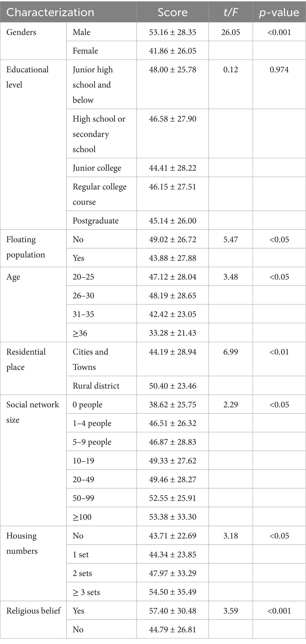Select the Housing numbers category cell
The width and height of the screenshot is (306, 644).
pyautogui.click(x=22, y=543)
